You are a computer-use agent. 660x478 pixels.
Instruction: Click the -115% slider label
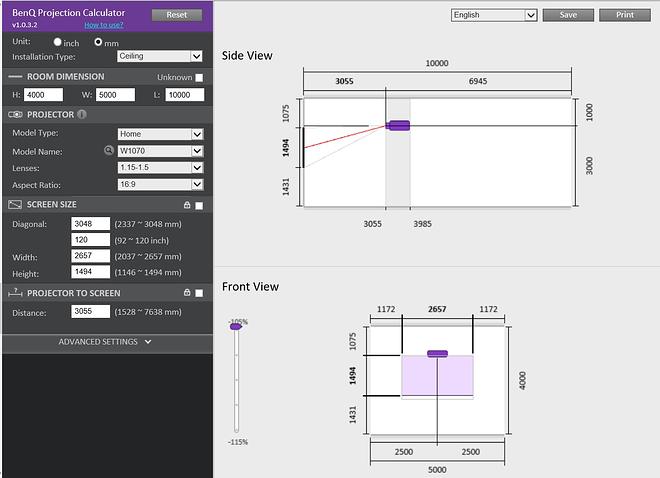pos(238,442)
